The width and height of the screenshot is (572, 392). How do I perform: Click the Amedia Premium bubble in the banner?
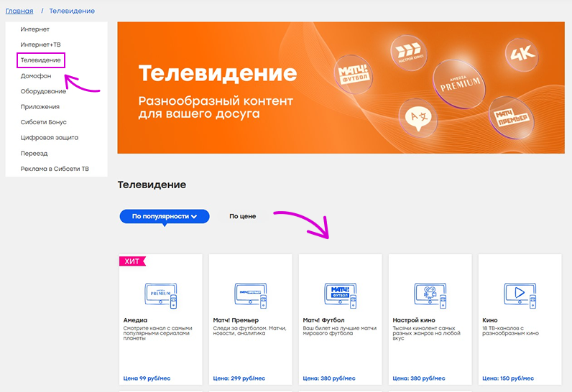click(459, 84)
